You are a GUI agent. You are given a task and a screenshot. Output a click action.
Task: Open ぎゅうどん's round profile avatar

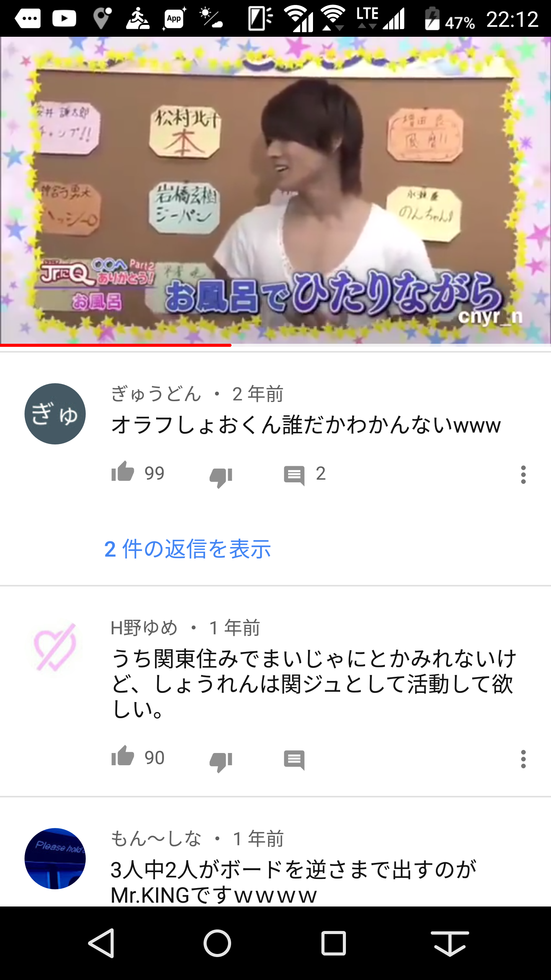[55, 414]
